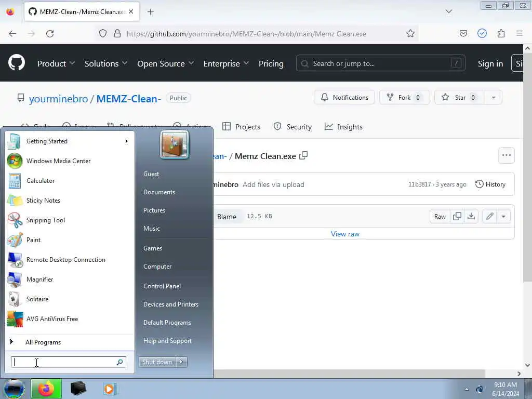Bookmark this page with star icon

coord(410,34)
